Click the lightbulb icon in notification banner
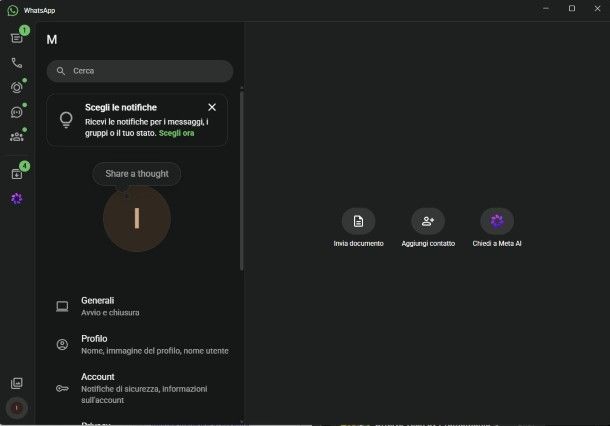Screen dimensions: 610x426 (66, 120)
